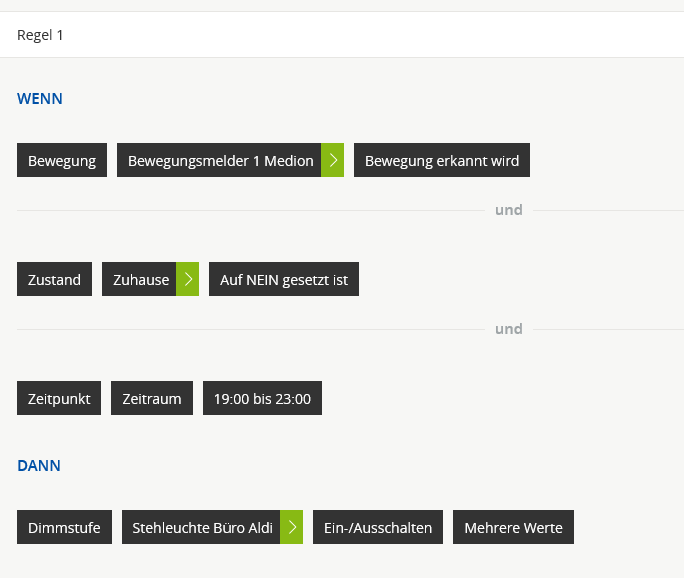Click the 'Bewegung erkannt wird' trigger block

click(441, 160)
